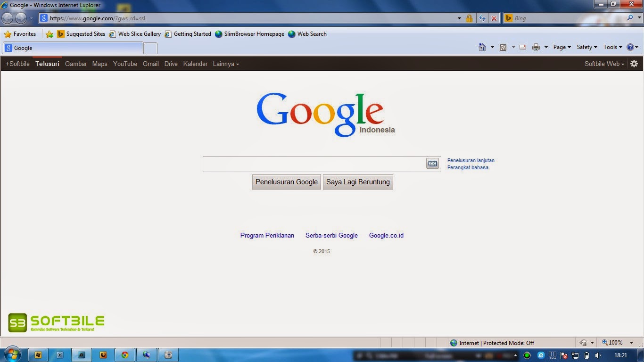
Task: Toggle the on-screen keyboard icon
Action: [432, 164]
